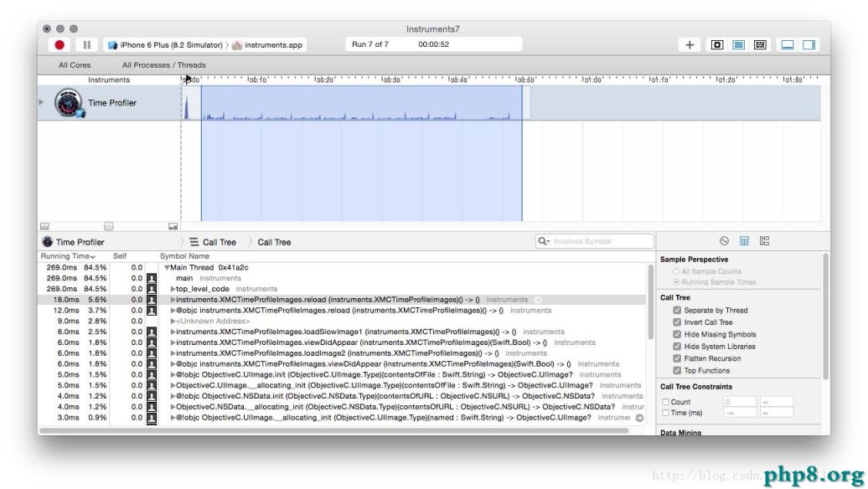Open the instruments library with the plus icon
The width and height of the screenshot is (868, 489).
tap(690, 44)
